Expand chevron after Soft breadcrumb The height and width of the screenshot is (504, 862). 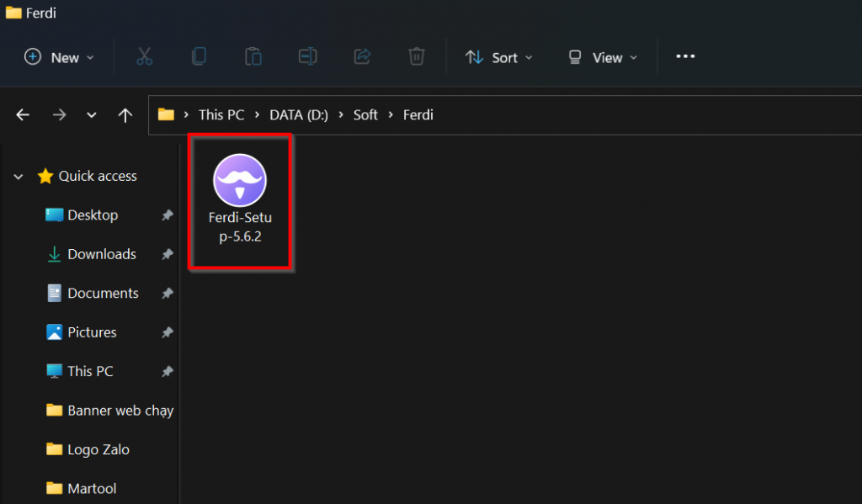pyautogui.click(x=391, y=115)
